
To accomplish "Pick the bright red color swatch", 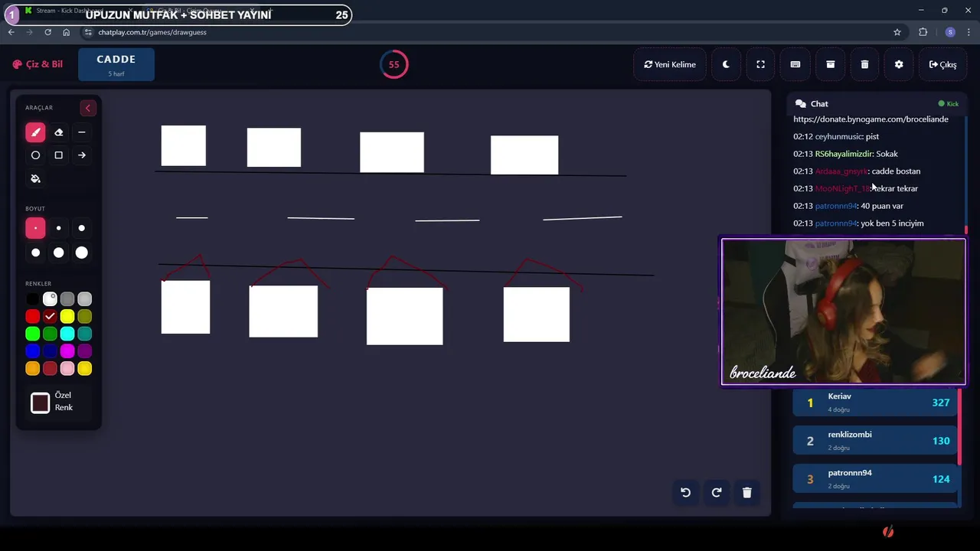I will pyautogui.click(x=32, y=316).
